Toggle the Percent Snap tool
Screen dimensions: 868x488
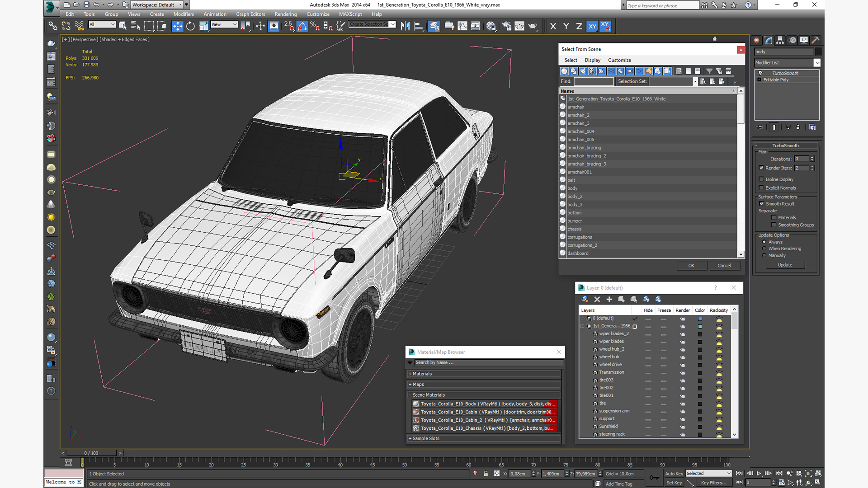tap(315, 26)
